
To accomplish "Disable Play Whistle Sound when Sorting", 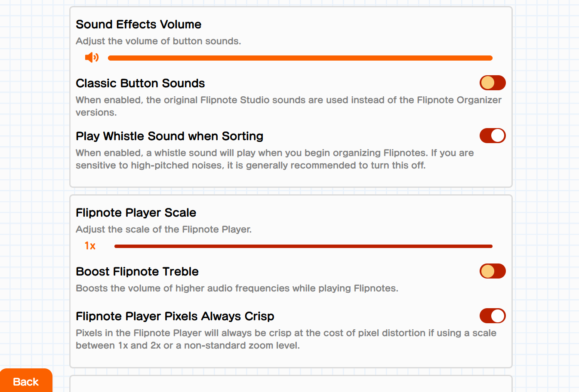I will 493,136.
